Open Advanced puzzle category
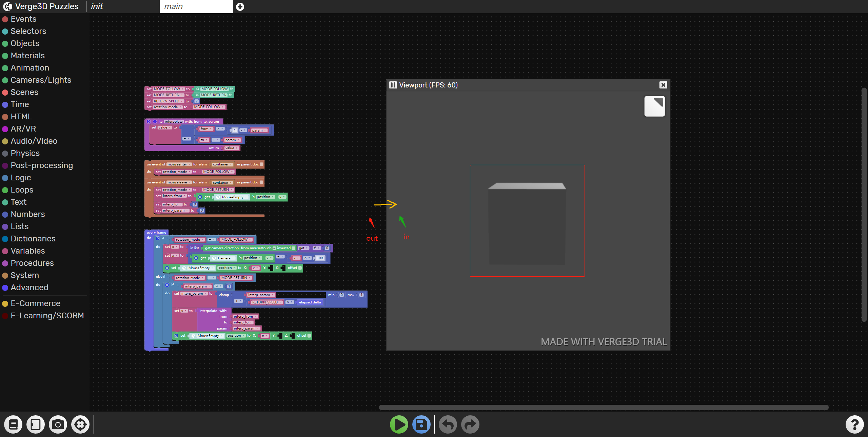The width and height of the screenshot is (868, 437). (29, 287)
